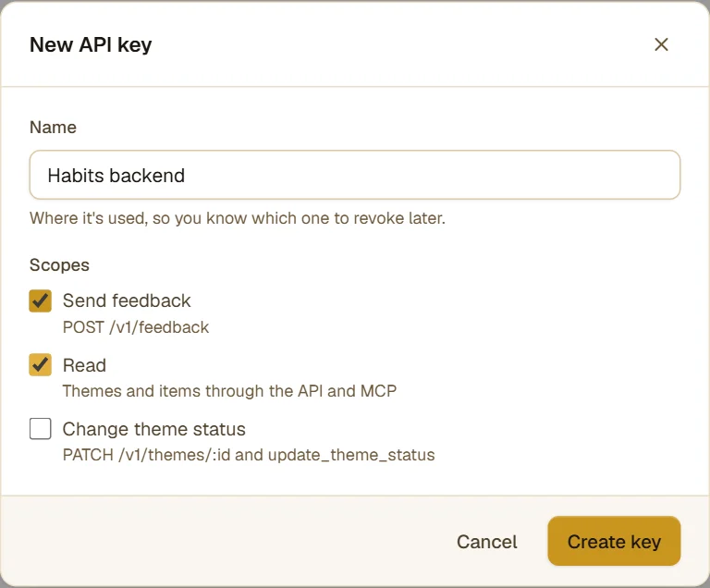Click the 'Name' field label
This screenshot has width=710, height=588.
pos(53,128)
